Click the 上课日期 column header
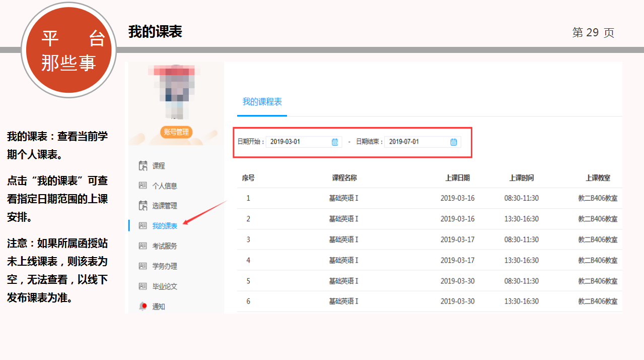 (457, 178)
